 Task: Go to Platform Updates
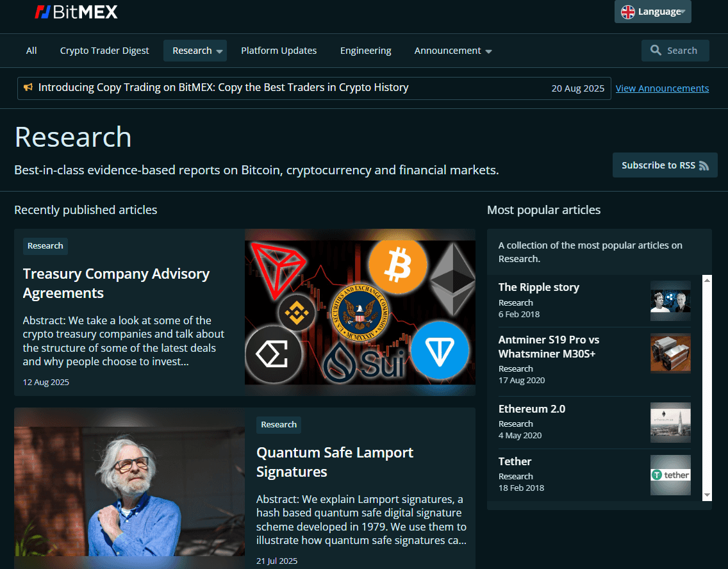[279, 51]
